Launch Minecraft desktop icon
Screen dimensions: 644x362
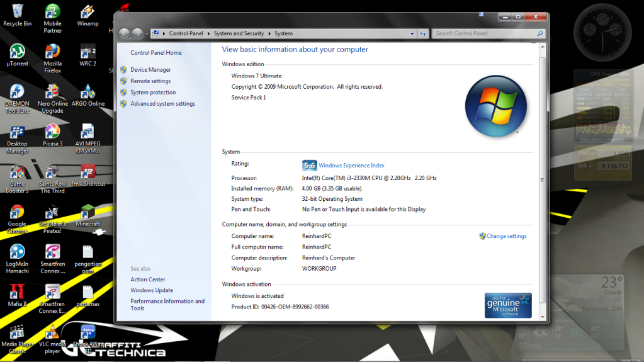point(88,215)
